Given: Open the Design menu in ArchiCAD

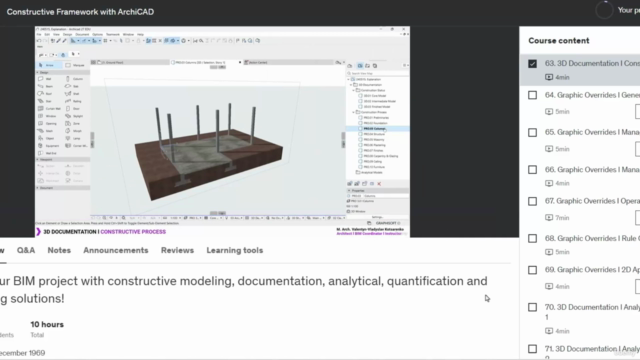Looking at the screenshot, I should [x=67, y=35].
